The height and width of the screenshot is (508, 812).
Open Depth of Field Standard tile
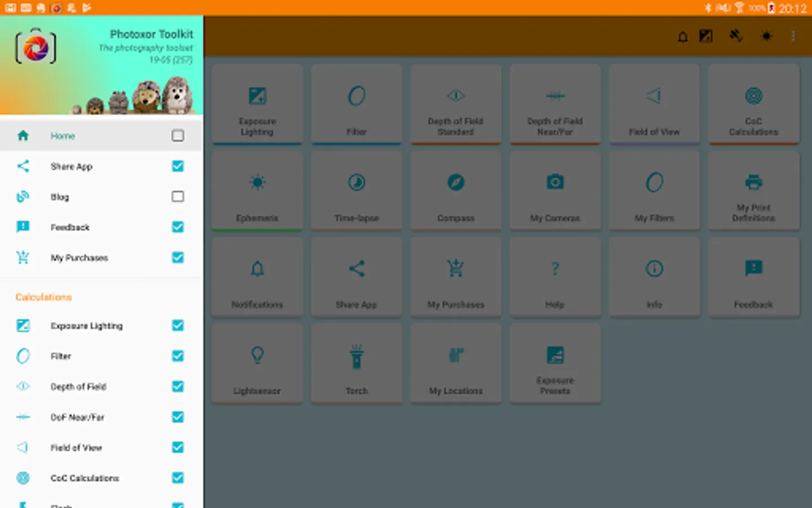point(456,104)
